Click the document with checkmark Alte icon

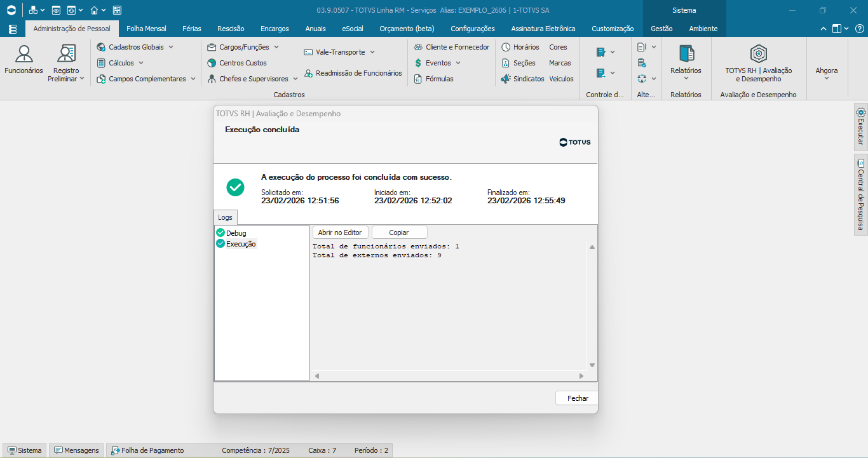point(642,63)
